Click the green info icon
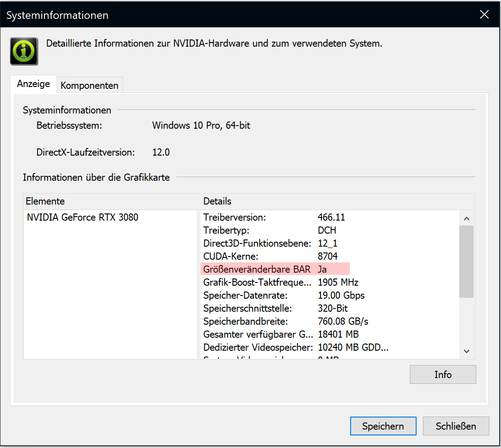The height and width of the screenshot is (448, 501). point(24,52)
